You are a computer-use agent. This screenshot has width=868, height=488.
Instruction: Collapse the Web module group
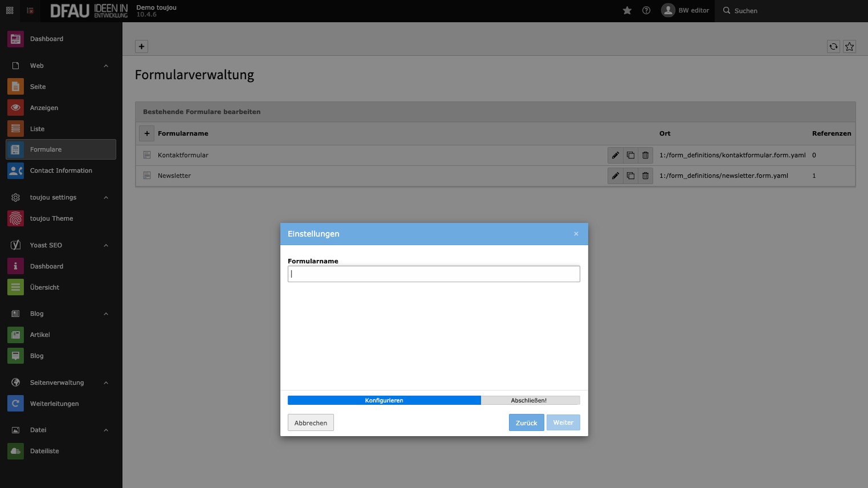point(106,66)
